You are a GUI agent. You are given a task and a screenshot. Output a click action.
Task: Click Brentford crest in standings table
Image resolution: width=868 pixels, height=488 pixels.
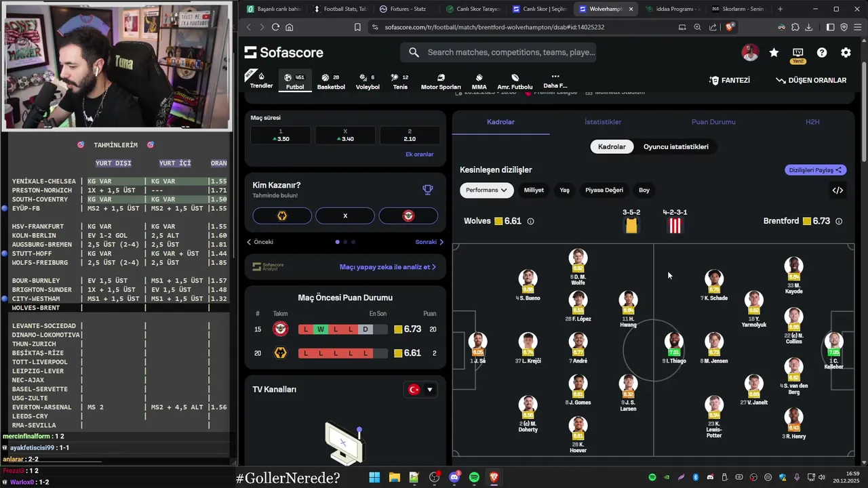point(281,329)
